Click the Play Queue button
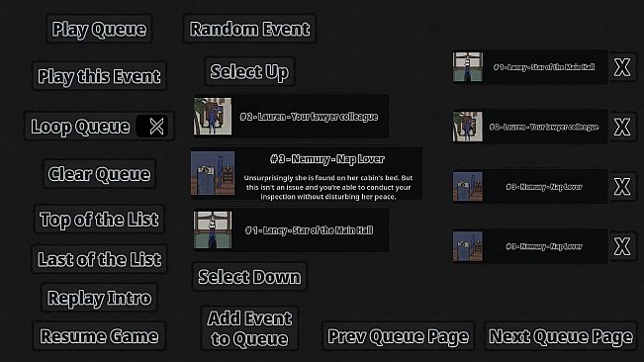Image resolution: width=644 pixels, height=362 pixels. pos(99,29)
